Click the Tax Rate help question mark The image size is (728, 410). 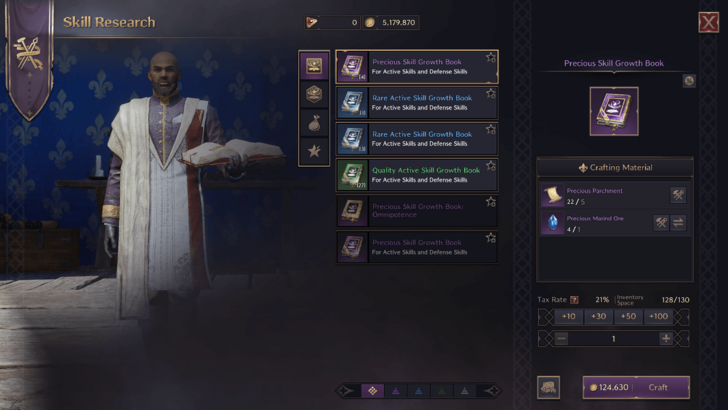[x=574, y=300]
